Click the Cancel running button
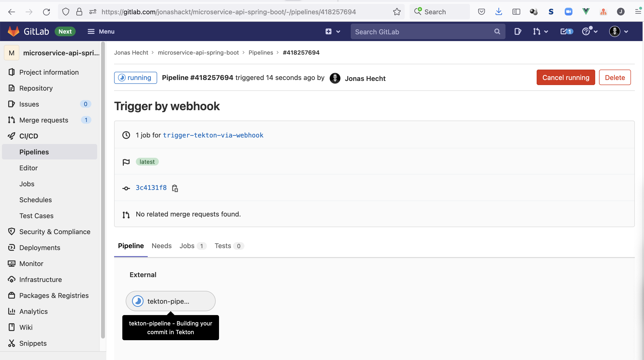The height and width of the screenshot is (360, 644). click(x=565, y=78)
